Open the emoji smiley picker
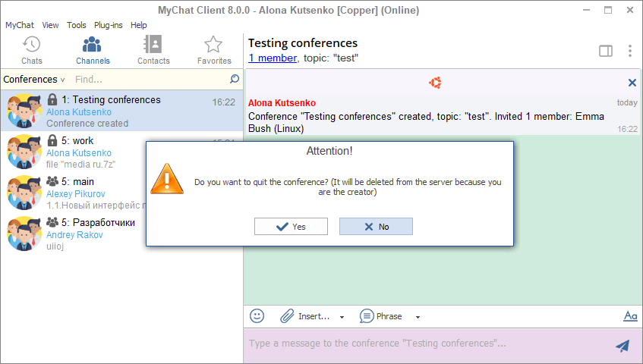The width and height of the screenshot is (643, 364). (x=257, y=316)
